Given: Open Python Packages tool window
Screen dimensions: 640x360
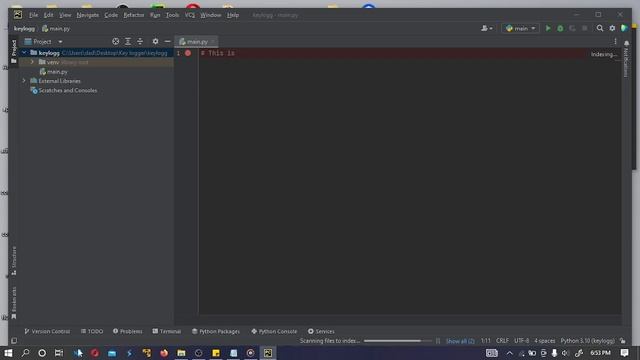Looking at the screenshot, I should point(216,331).
